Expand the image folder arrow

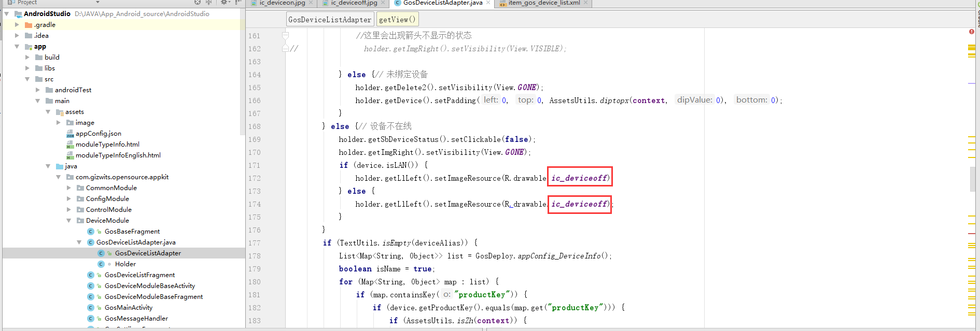point(59,123)
